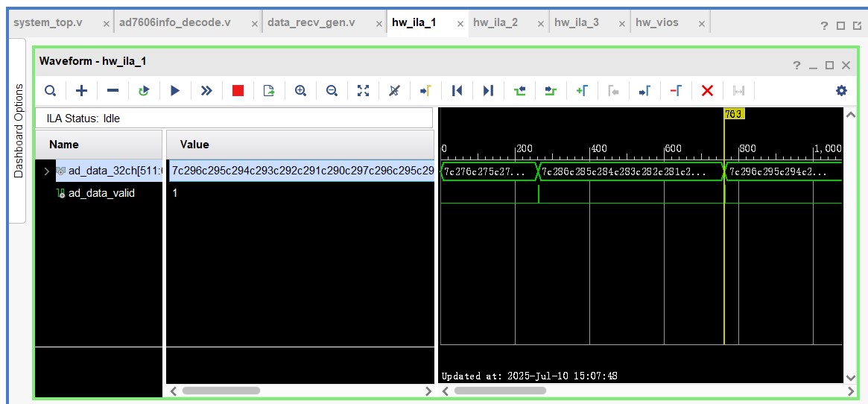
Task: Switch to the hw_ila_3 tab
Action: 577,22
